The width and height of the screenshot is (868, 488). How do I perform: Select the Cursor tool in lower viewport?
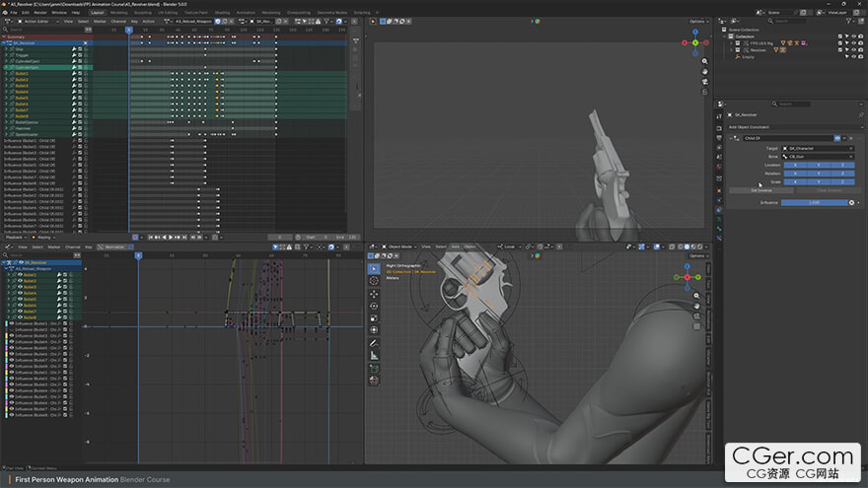click(x=374, y=281)
